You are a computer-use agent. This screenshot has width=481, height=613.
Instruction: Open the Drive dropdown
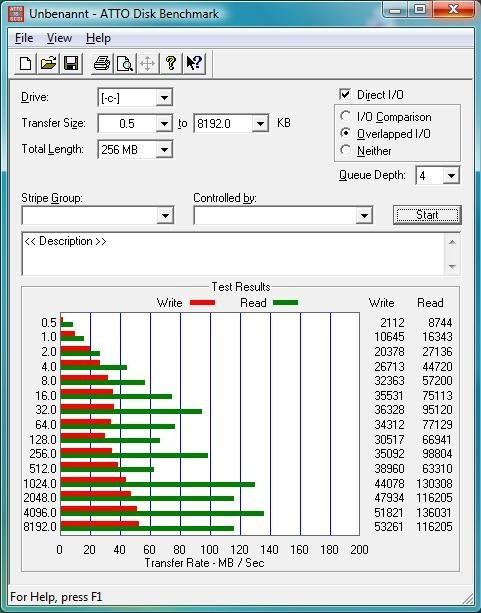(x=164, y=97)
